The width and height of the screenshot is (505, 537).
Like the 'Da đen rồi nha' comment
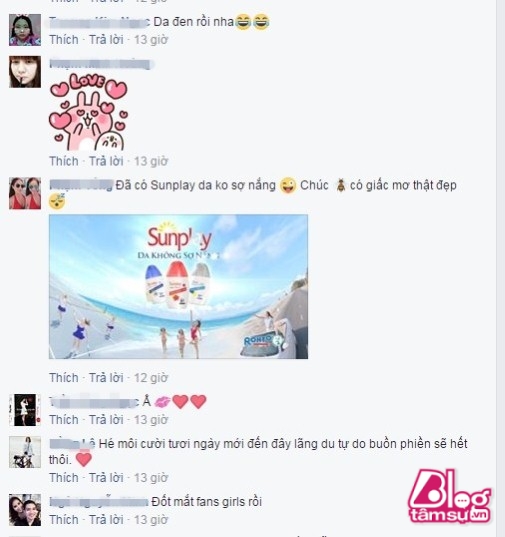tap(64, 40)
